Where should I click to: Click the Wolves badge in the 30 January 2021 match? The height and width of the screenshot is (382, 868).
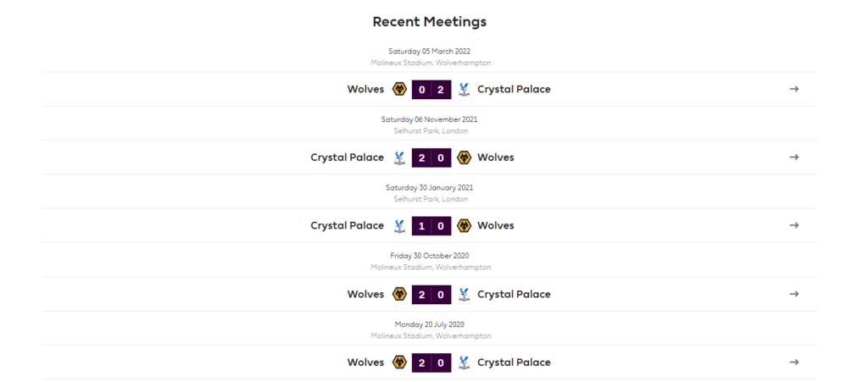tap(464, 225)
